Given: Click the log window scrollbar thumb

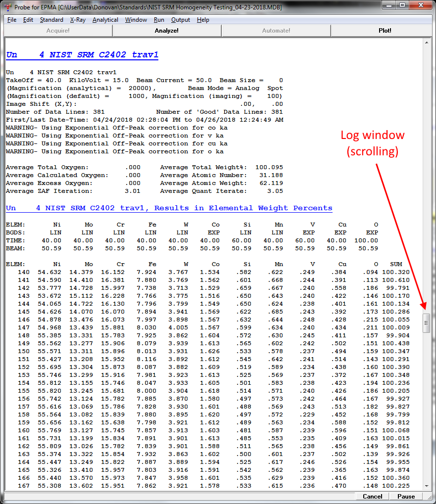Looking at the screenshot, I should (427, 323).
